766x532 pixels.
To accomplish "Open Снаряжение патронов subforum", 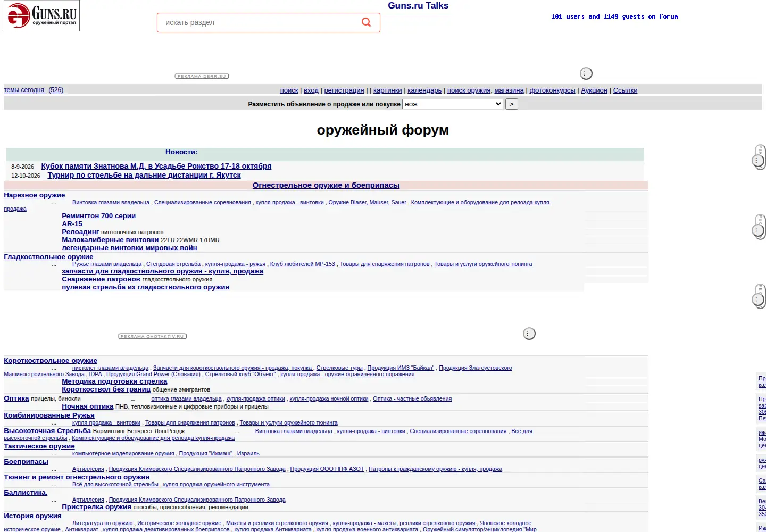I will tap(101, 279).
